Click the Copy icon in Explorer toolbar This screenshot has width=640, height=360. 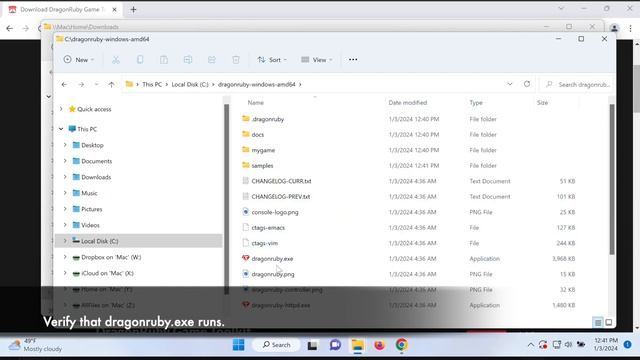(x=140, y=60)
